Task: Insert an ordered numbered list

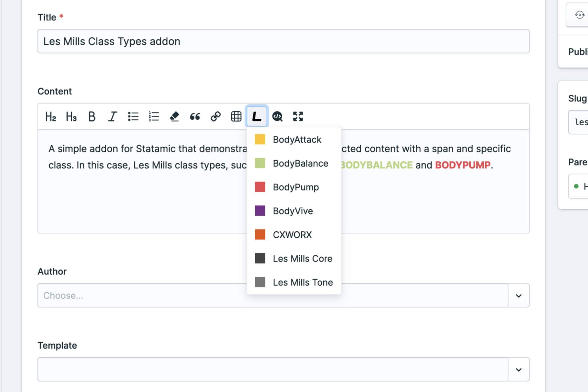Action: click(x=154, y=117)
